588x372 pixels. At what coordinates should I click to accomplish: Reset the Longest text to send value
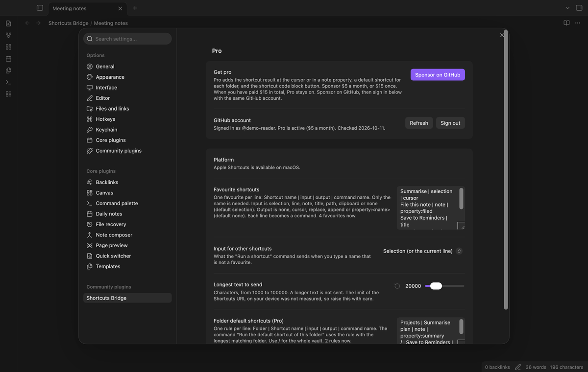click(x=397, y=286)
